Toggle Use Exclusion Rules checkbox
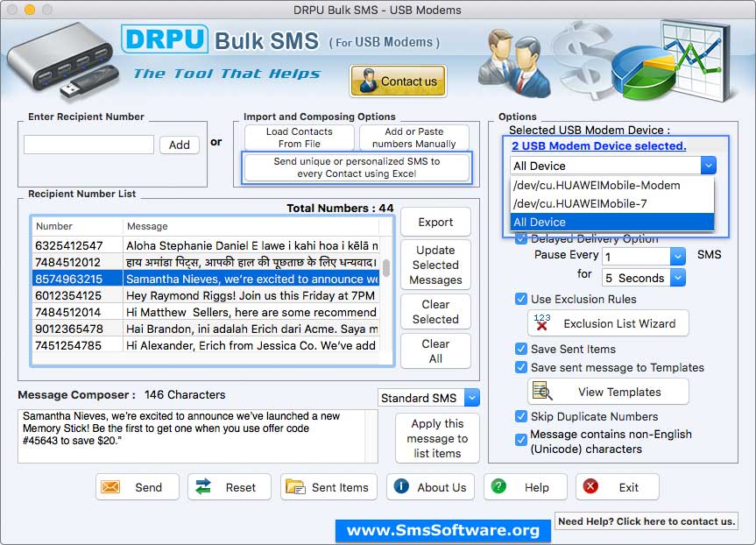 click(520, 299)
